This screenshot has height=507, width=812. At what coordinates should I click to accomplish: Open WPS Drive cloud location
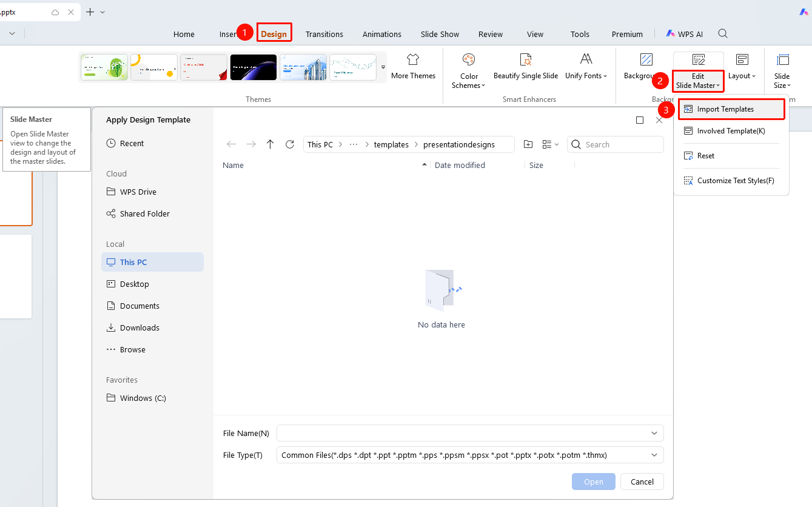pos(132,192)
